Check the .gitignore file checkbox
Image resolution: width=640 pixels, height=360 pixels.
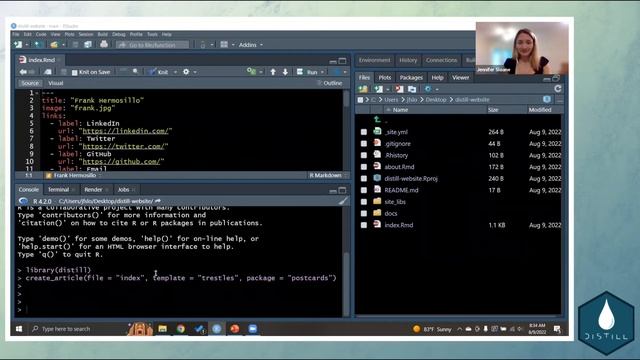tap(364, 144)
